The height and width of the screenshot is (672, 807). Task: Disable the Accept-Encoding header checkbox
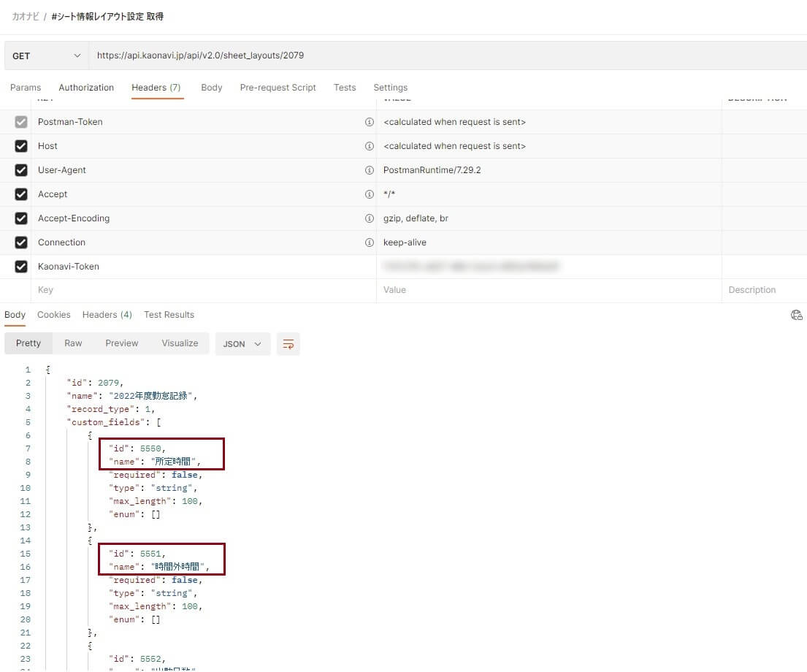coord(21,218)
